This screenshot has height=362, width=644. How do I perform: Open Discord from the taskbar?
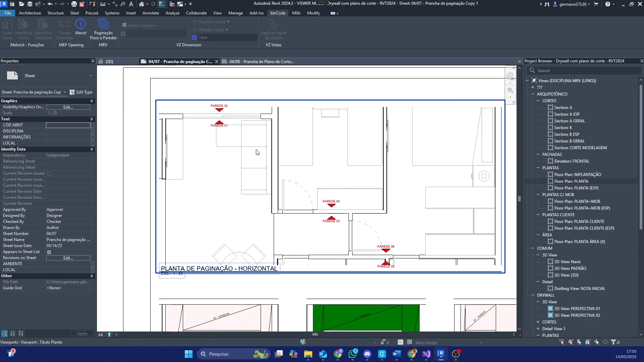367,354
